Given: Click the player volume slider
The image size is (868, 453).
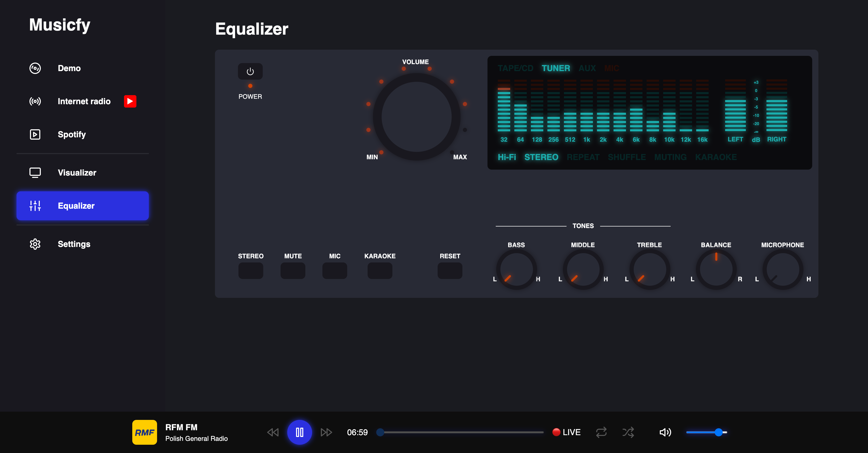Looking at the screenshot, I should point(706,432).
